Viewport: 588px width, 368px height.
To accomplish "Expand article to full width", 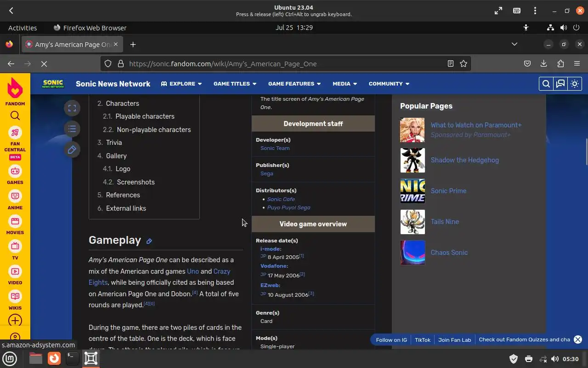I will [x=72, y=108].
